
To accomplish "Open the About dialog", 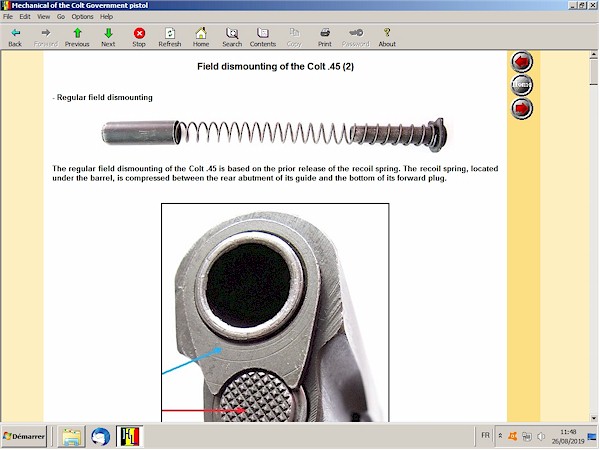I will point(387,37).
